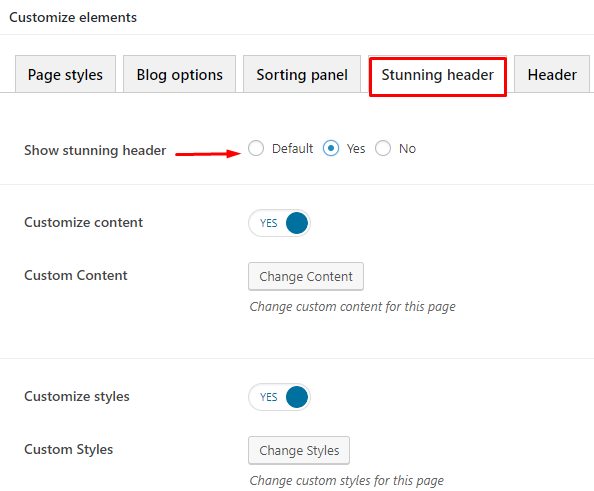Image resolution: width=594 pixels, height=491 pixels.
Task: Switch to the Blog options tab
Action: point(180,74)
